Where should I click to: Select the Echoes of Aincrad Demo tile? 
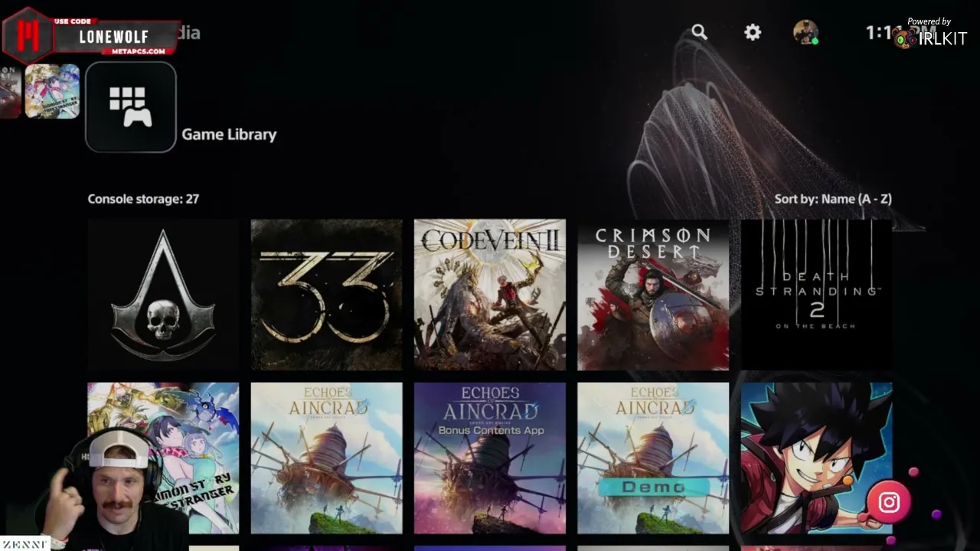(653, 458)
